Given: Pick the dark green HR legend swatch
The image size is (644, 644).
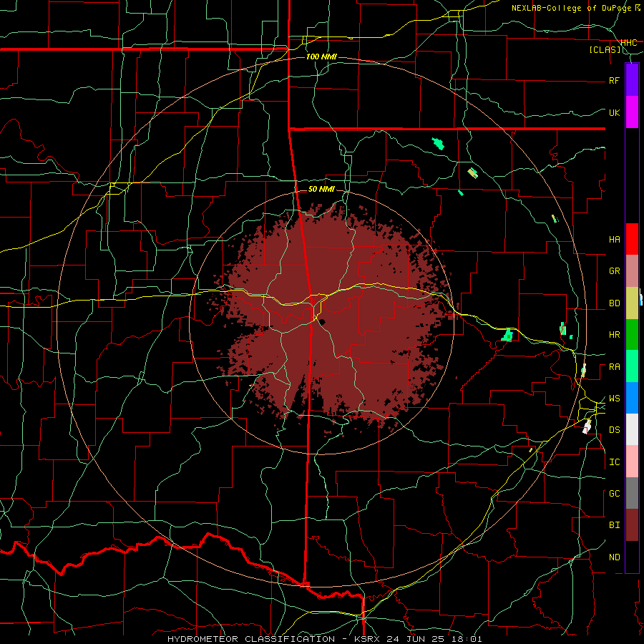Looking at the screenshot, I should coord(632,335).
